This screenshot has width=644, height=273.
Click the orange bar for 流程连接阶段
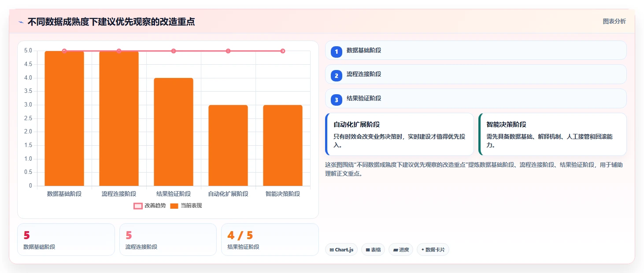tap(119, 118)
